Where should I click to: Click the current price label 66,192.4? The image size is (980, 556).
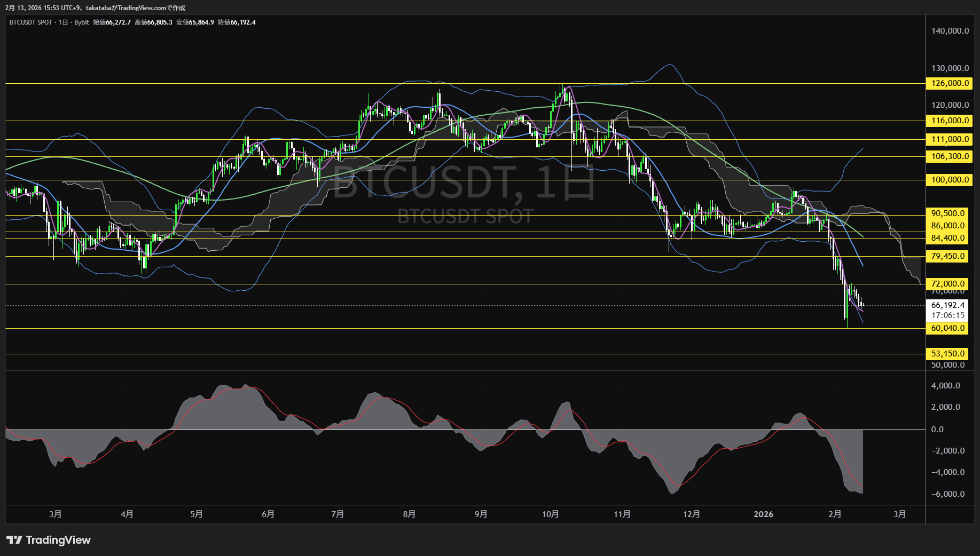click(x=948, y=306)
